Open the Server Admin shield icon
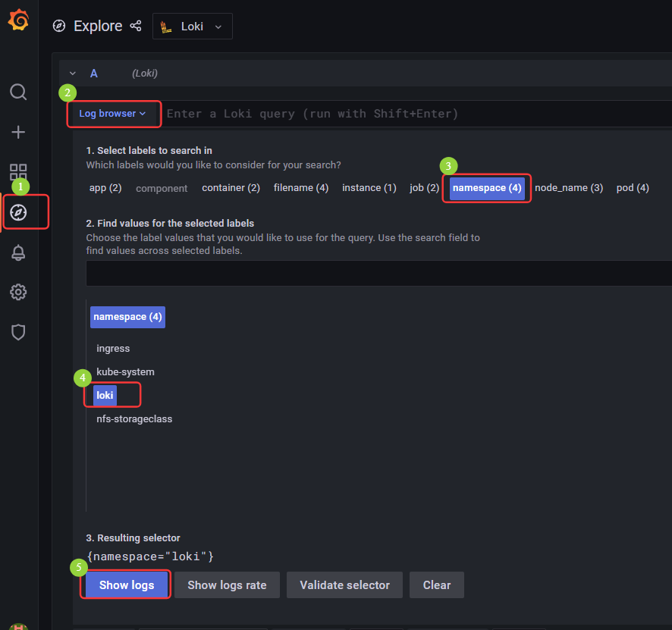This screenshot has height=630, width=672. click(x=18, y=332)
